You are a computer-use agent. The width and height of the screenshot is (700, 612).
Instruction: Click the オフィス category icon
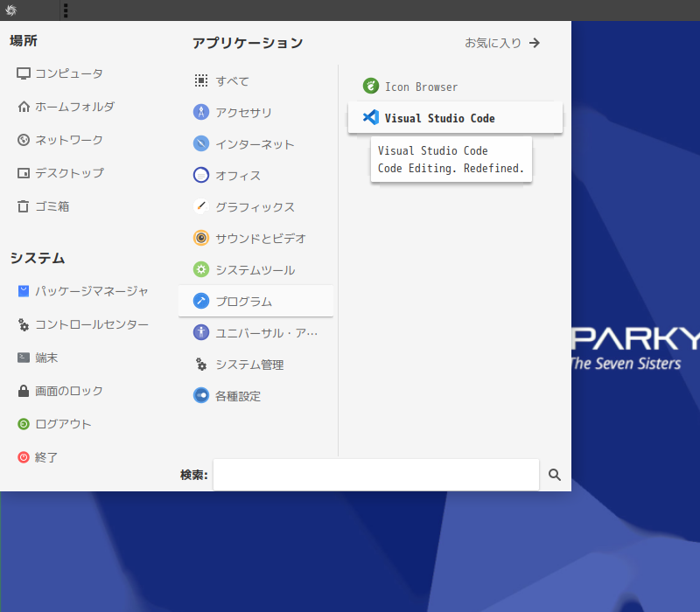[201, 175]
